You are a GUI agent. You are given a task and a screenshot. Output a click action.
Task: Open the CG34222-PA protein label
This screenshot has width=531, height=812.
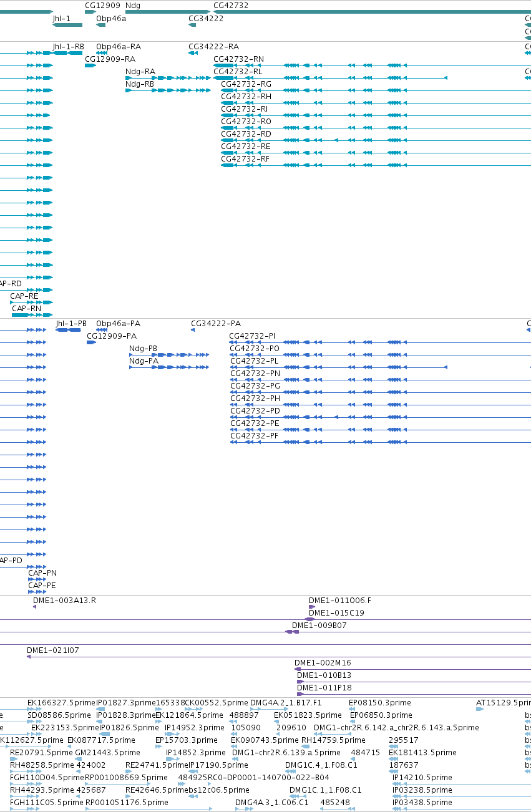point(216,324)
